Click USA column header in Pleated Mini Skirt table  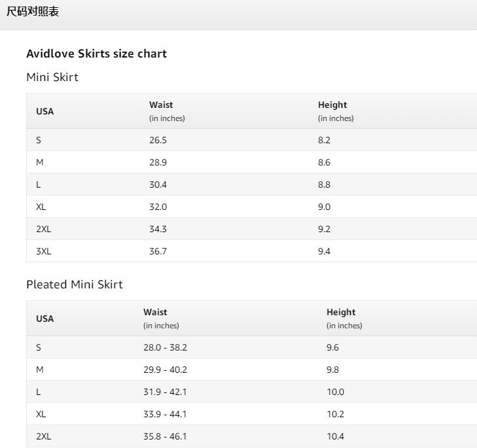coord(45,319)
